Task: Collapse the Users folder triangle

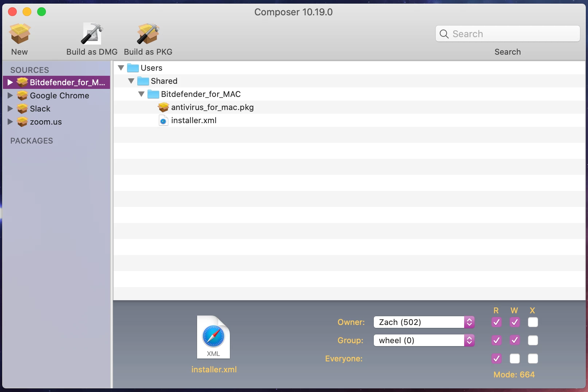Action: [x=121, y=68]
